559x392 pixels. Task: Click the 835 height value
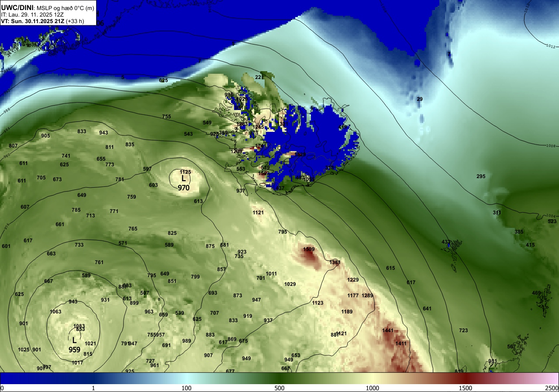point(130,144)
